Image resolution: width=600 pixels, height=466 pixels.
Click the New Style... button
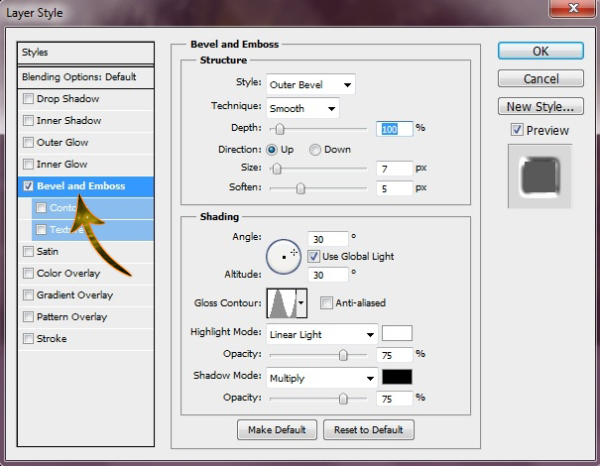point(540,106)
